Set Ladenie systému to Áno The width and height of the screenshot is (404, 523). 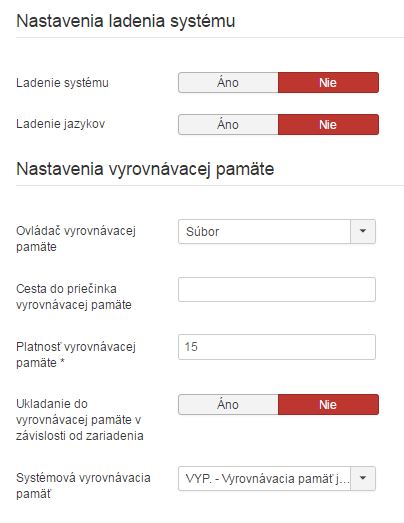pyautogui.click(x=228, y=82)
